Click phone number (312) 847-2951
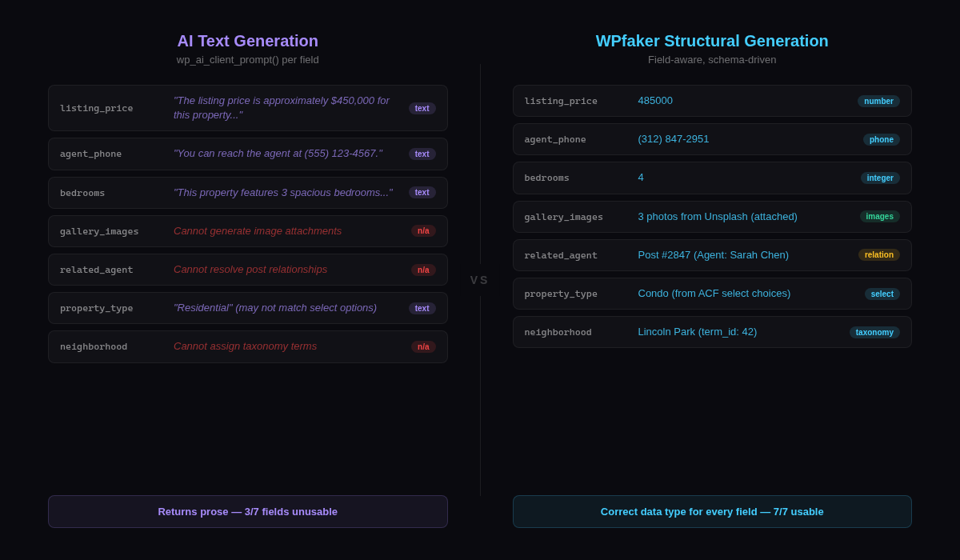The width and height of the screenshot is (960, 560). click(x=674, y=139)
